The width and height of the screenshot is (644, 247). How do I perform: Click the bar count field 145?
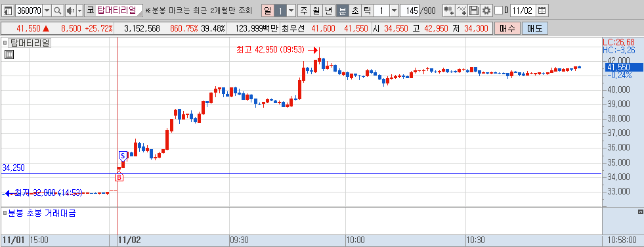(x=410, y=11)
